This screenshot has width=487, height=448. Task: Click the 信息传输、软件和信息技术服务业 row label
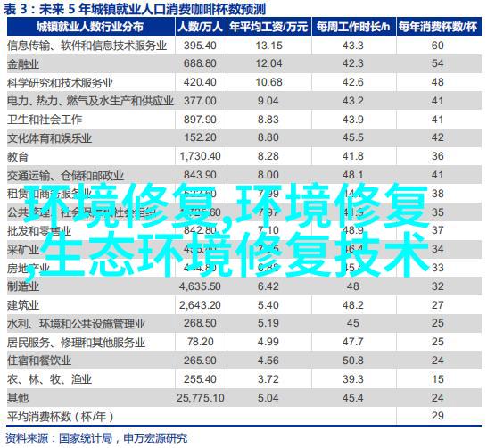click(87, 46)
